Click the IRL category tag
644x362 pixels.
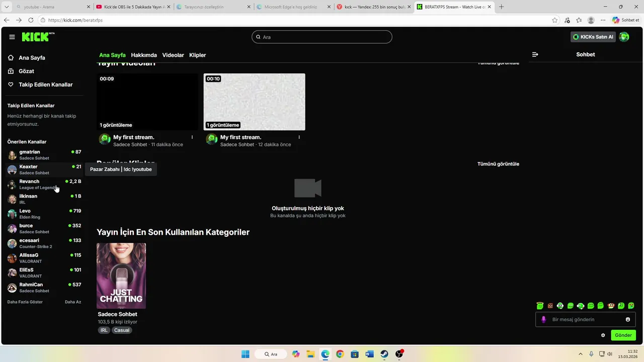point(104,330)
